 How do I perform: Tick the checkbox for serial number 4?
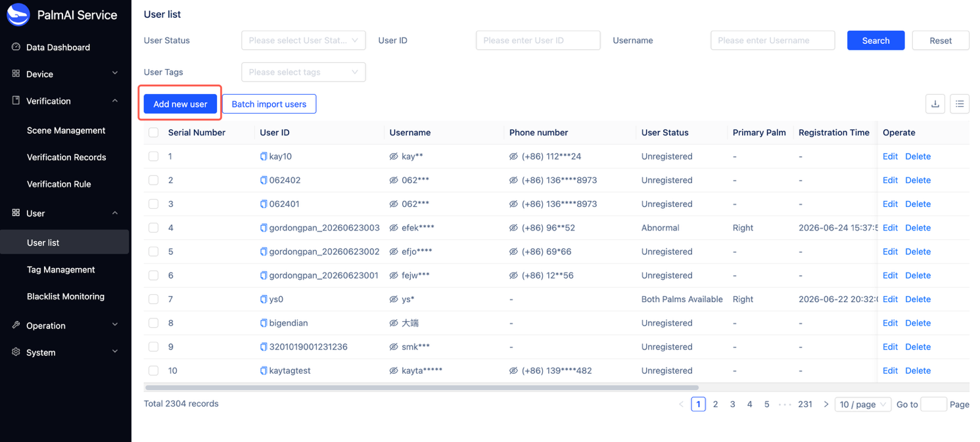pos(153,228)
